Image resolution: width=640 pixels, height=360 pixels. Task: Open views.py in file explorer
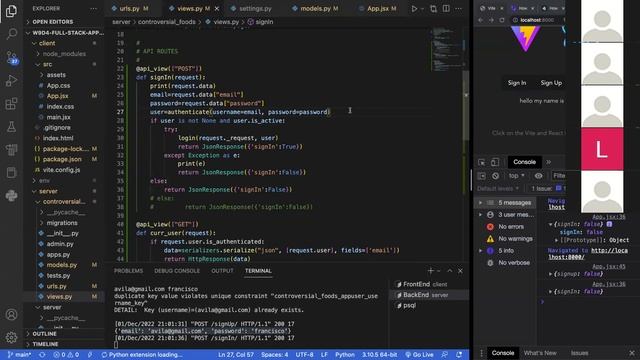point(59,297)
